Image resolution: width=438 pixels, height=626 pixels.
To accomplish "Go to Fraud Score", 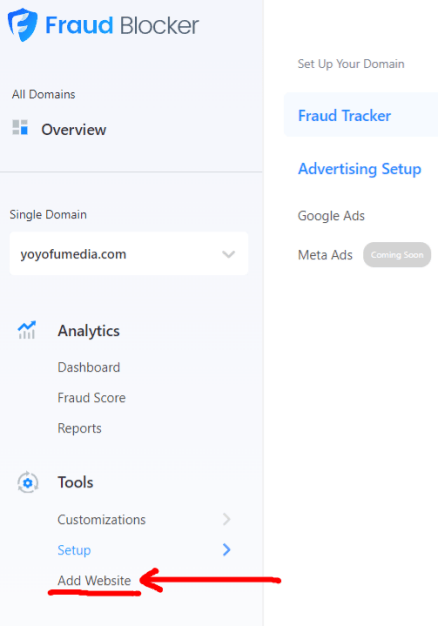I will [91, 398].
